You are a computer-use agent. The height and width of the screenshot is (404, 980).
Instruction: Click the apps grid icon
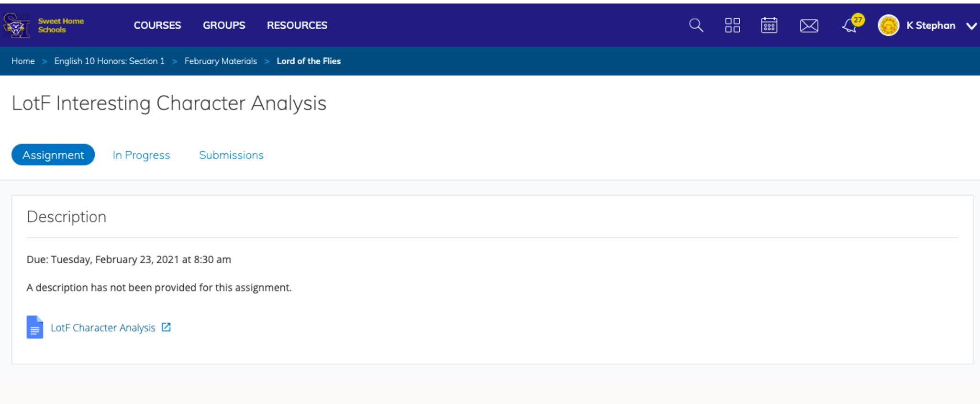tap(732, 25)
